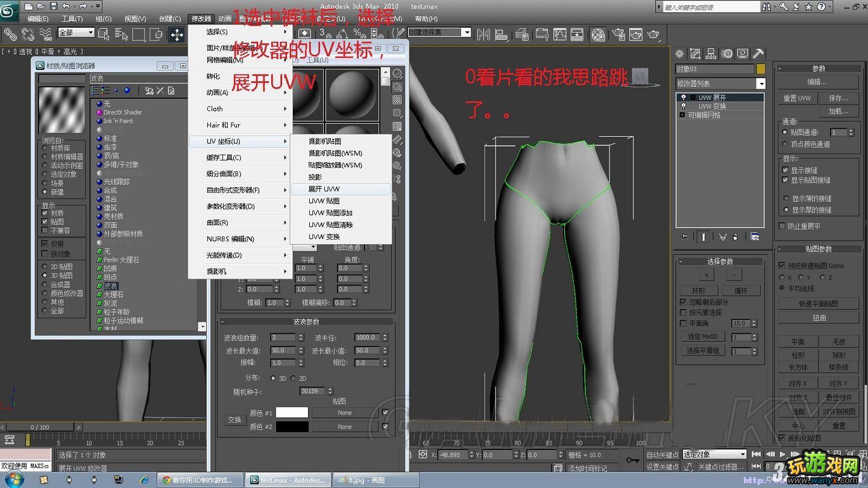Click the quick Render teapot icon

pos(653,34)
